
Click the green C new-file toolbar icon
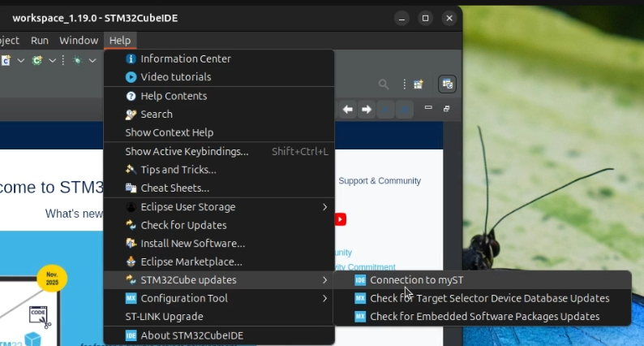37,60
